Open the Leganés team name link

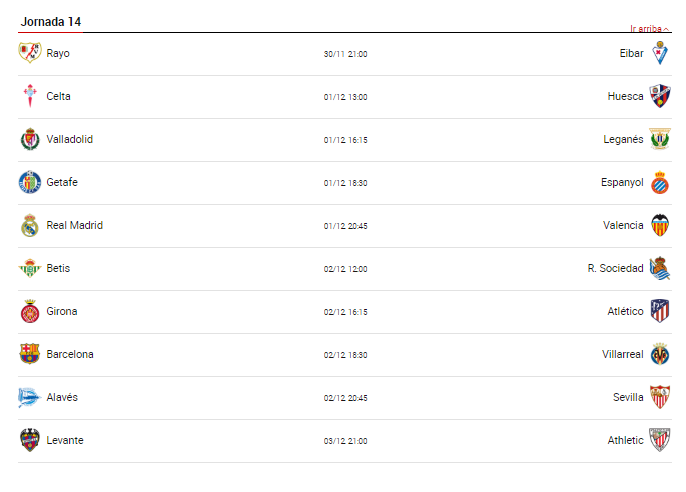[624, 139]
